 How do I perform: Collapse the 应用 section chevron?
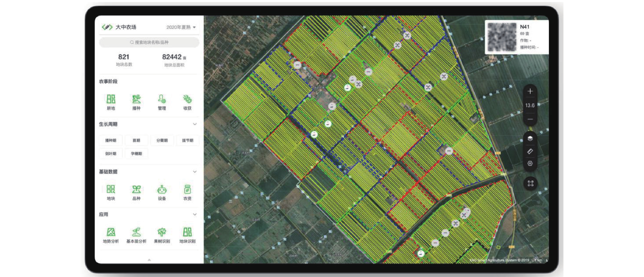click(194, 214)
